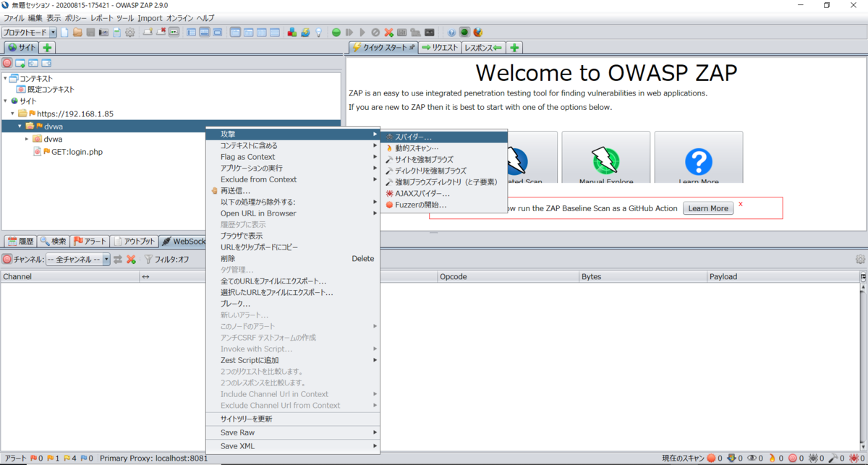
Task: Click the spider count icon in status bar
Action: (813, 458)
